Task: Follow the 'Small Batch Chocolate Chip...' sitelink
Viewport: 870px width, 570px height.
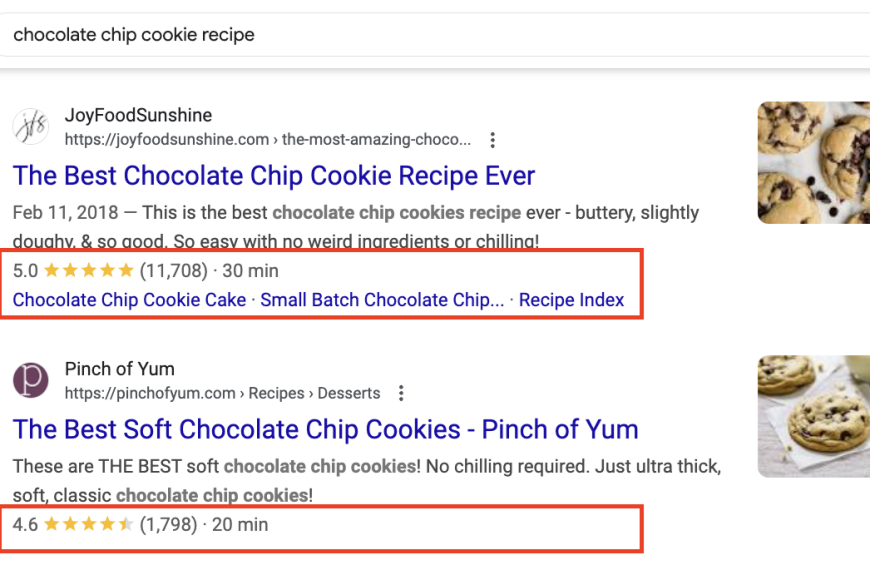Action: tap(382, 300)
